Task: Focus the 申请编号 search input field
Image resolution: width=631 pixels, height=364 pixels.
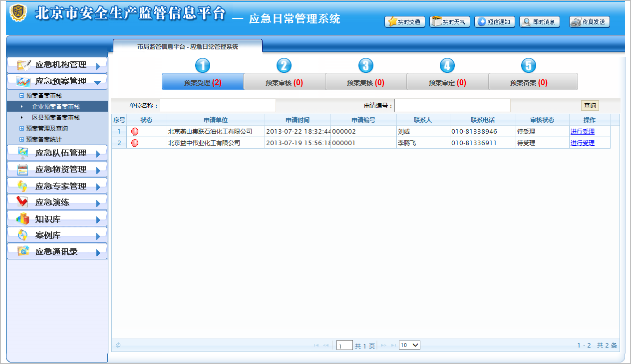Action: (452, 106)
